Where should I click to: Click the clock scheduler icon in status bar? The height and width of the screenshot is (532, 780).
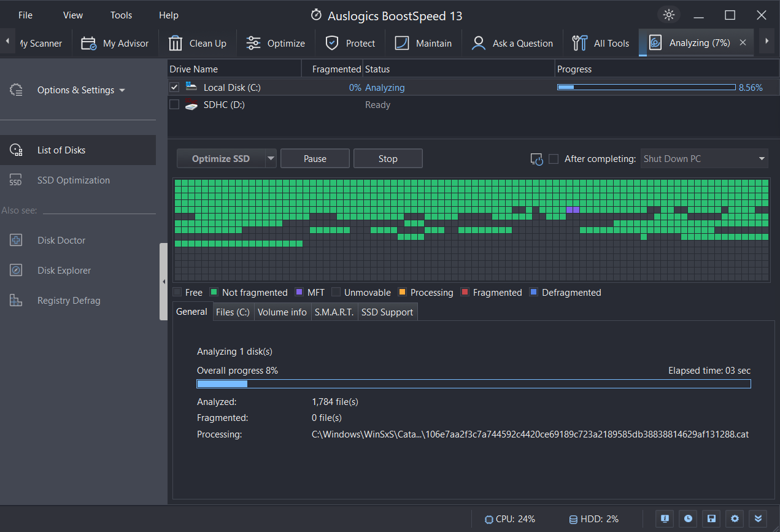coord(688,519)
